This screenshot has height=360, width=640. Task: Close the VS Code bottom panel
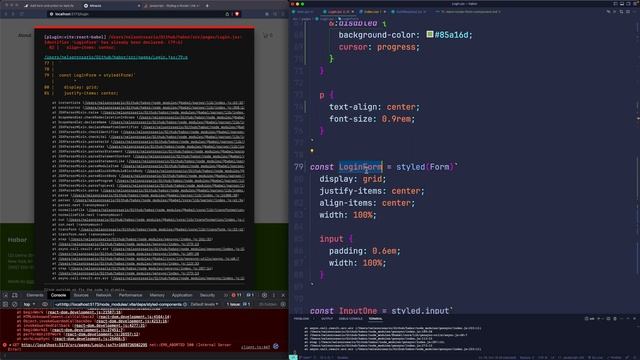635,319
